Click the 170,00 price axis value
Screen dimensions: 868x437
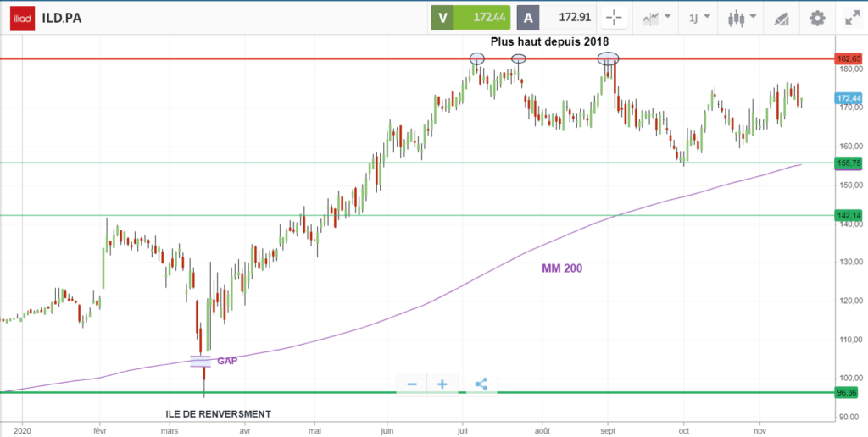tap(849, 108)
